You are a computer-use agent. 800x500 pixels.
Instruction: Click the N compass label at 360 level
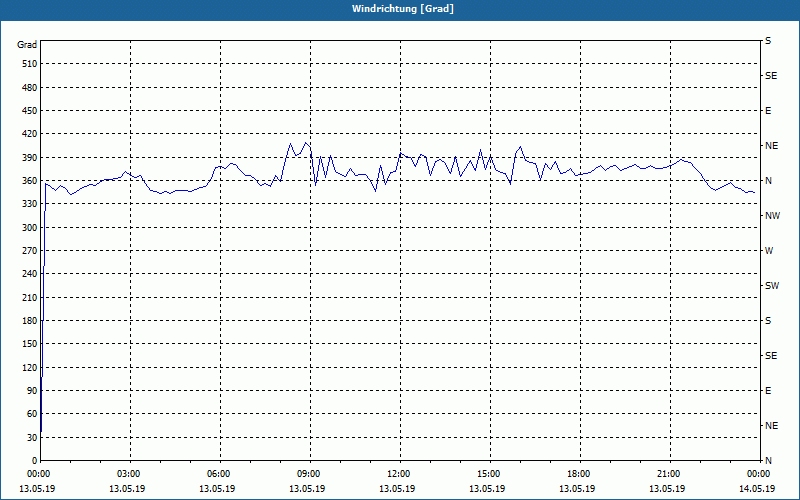pyautogui.click(x=768, y=181)
